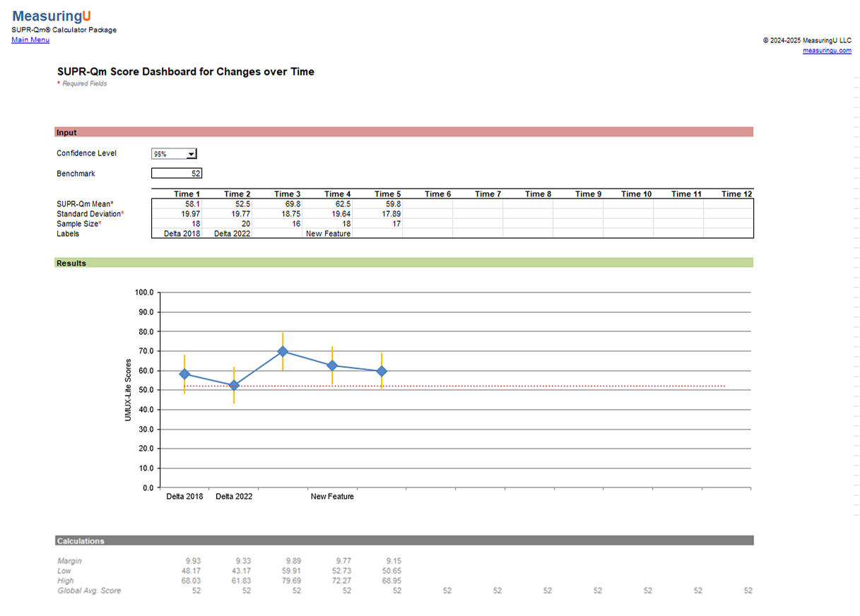
Task: Click the dropdown arrow showing 95%
Action: click(191, 153)
